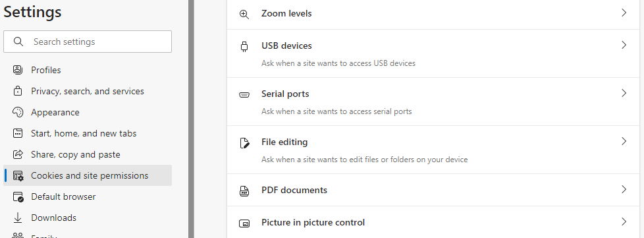This screenshot has width=644, height=238.
Task: Open the Serial ports permission page
Action: click(433, 102)
